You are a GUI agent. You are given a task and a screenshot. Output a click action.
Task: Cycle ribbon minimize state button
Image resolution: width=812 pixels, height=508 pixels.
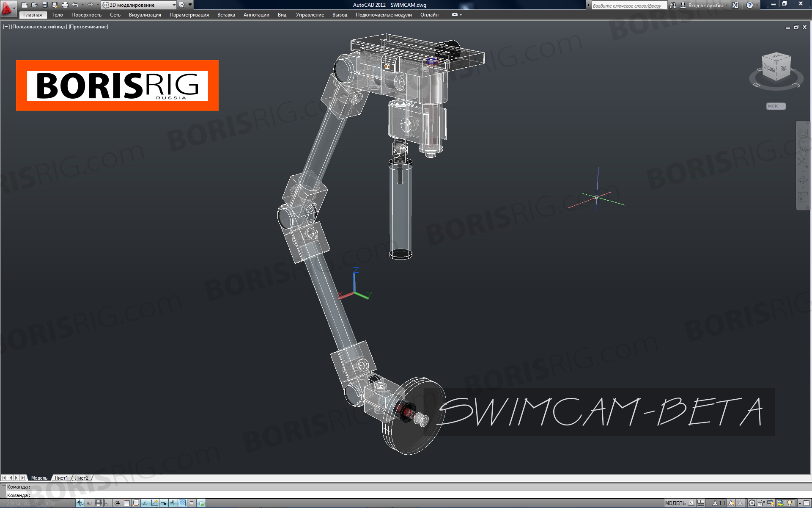point(455,15)
